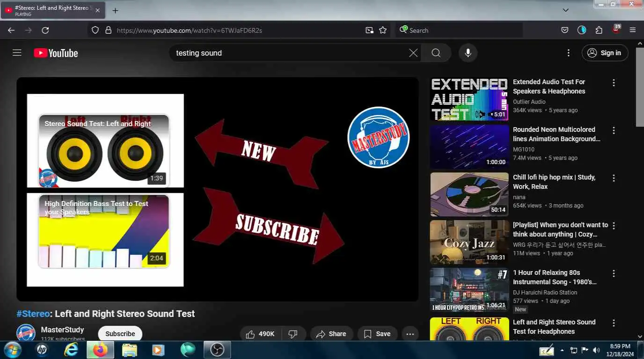Image resolution: width=644 pixels, height=359 pixels.
Task: Reload the page with refresh icon
Action: (x=45, y=30)
